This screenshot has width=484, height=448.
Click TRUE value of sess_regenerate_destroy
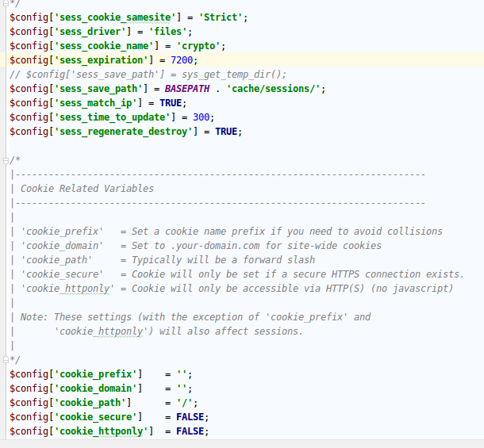[226, 132]
